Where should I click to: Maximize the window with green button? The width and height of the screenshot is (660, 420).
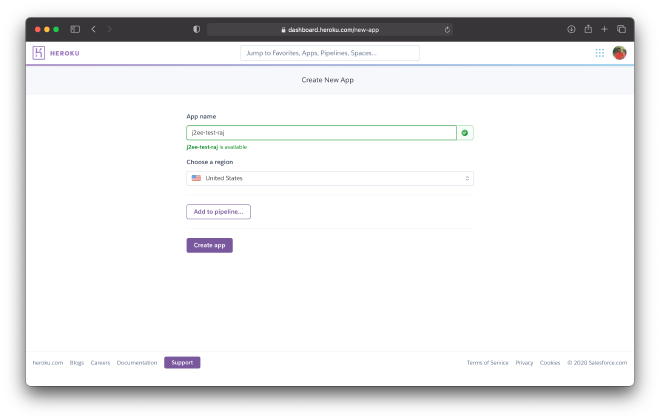[56, 29]
